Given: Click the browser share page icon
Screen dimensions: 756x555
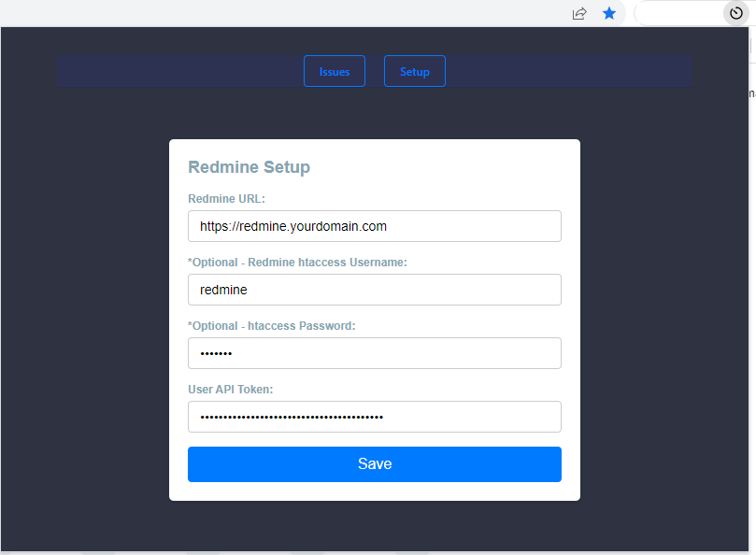Looking at the screenshot, I should point(579,13).
